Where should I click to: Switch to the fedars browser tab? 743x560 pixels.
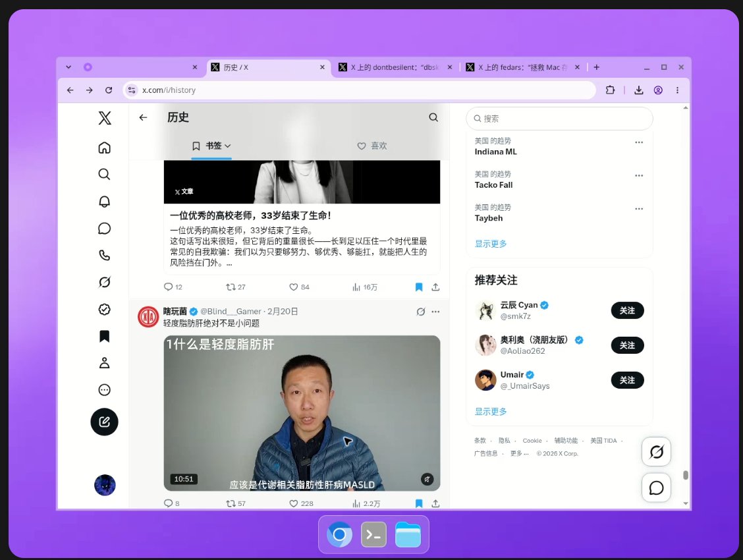523,67
